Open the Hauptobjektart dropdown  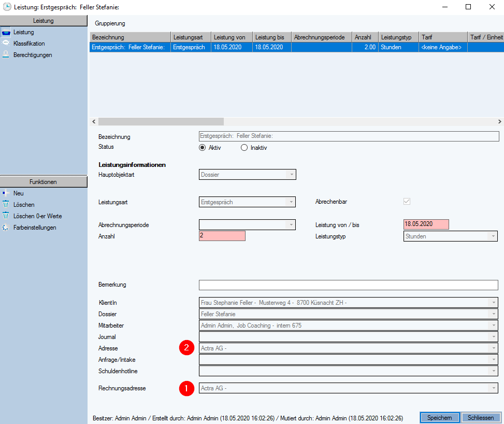coord(292,175)
